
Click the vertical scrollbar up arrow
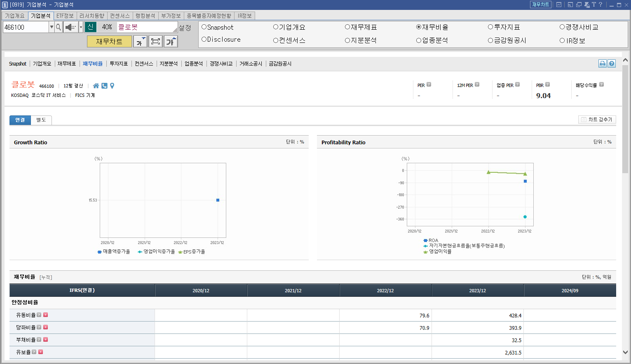point(625,60)
